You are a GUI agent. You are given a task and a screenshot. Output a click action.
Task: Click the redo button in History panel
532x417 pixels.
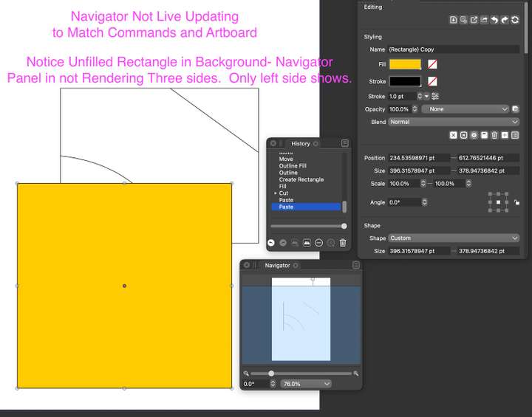point(283,243)
